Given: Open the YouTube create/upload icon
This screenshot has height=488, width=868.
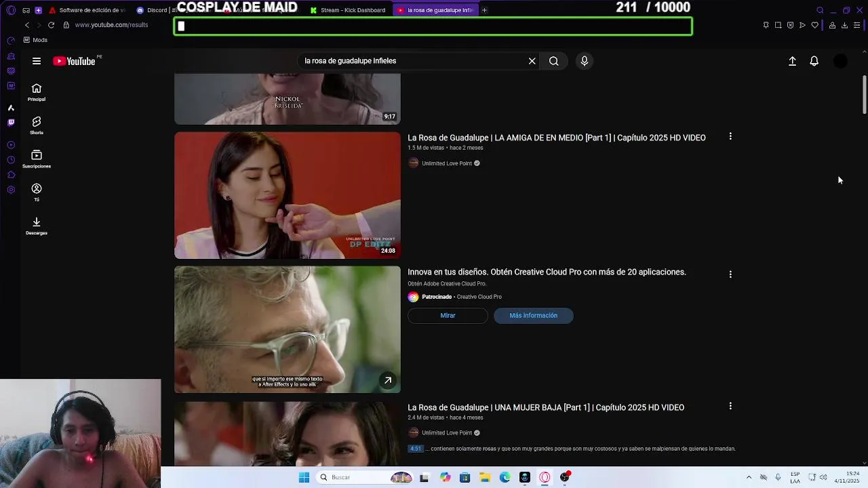Looking at the screenshot, I should tap(792, 61).
